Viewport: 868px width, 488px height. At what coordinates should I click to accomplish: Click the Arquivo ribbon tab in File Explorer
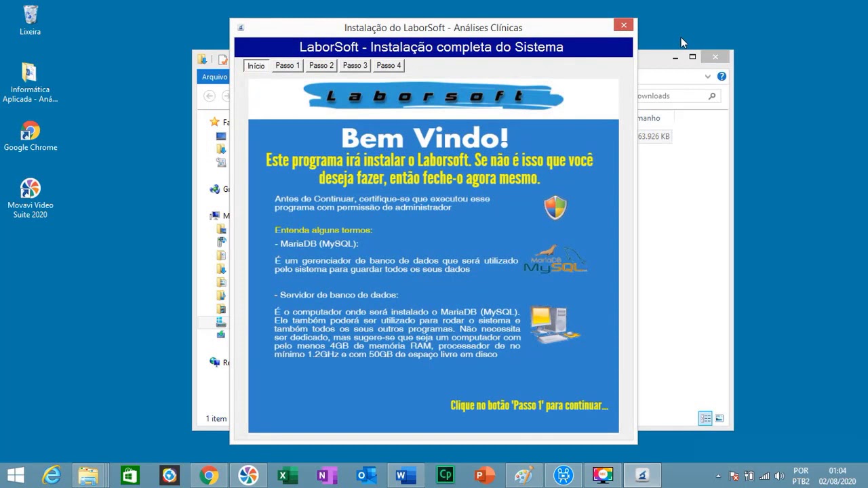point(214,77)
